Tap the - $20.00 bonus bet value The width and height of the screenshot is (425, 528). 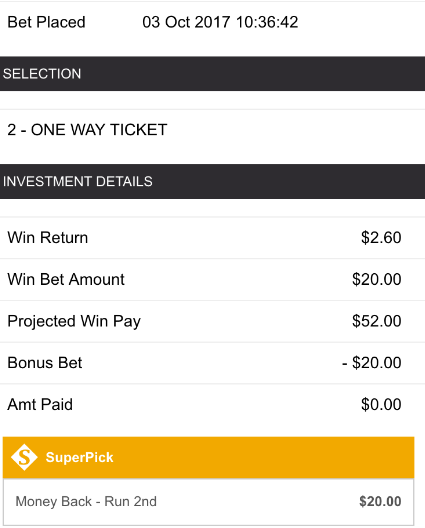point(372,363)
